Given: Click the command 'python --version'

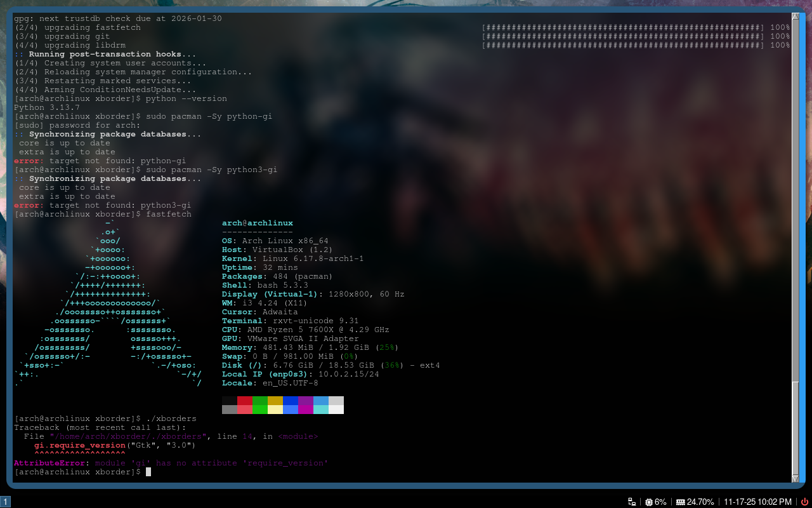Looking at the screenshot, I should click(x=187, y=98).
